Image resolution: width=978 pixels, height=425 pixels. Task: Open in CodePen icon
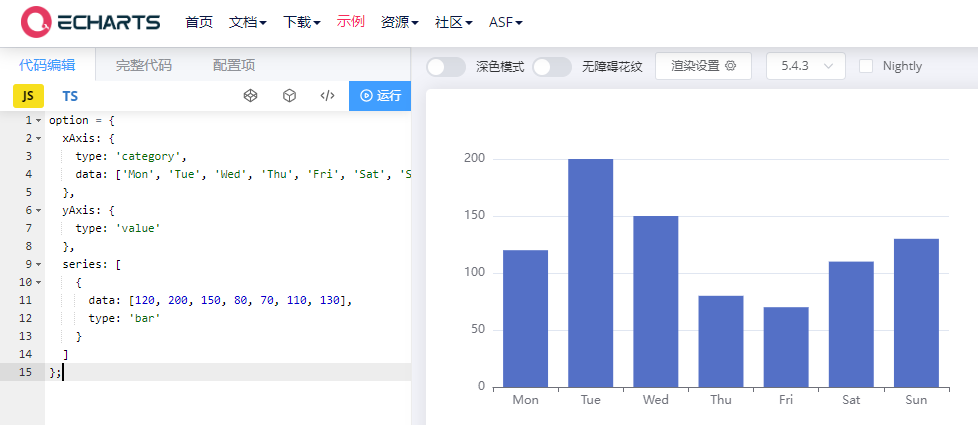coord(251,96)
